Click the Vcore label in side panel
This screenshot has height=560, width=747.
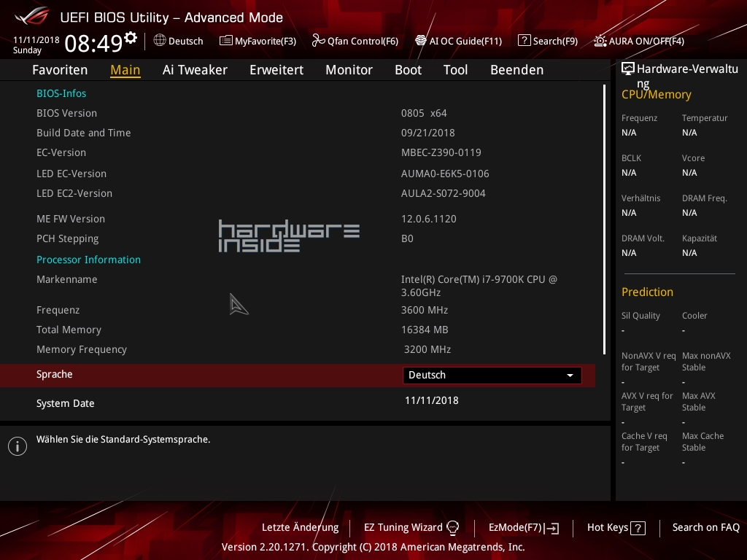pyautogui.click(x=693, y=158)
